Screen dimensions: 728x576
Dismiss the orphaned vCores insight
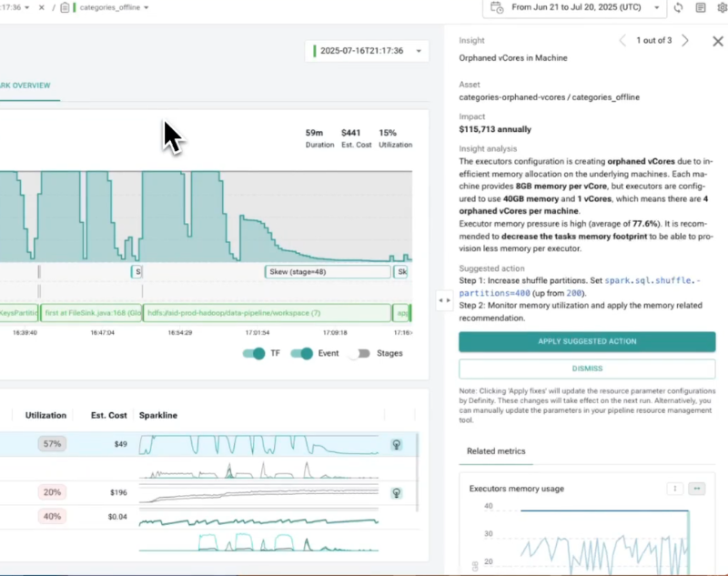pos(587,369)
